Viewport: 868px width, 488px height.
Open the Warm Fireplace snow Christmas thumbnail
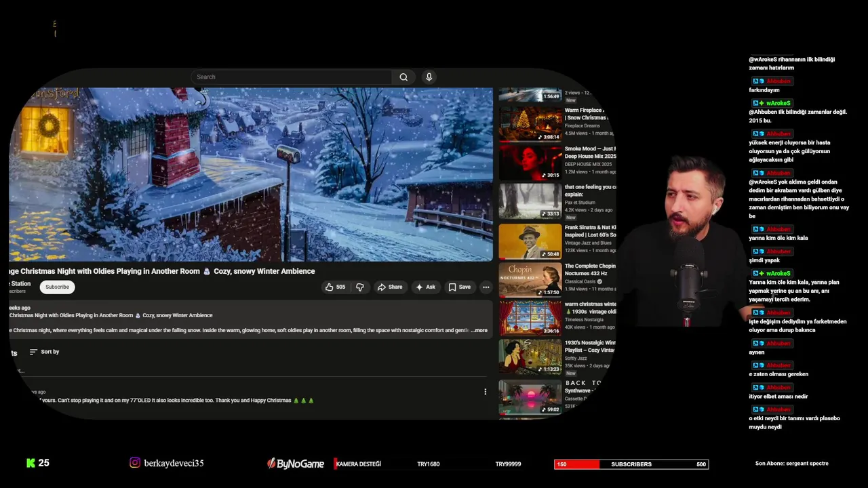[530, 123]
